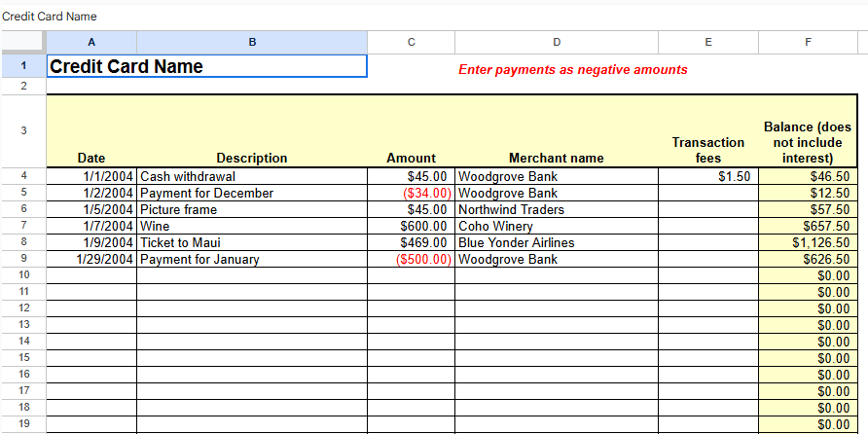The height and width of the screenshot is (434, 868).
Task: Select the Ticket to Maui cell
Action: pos(251,242)
